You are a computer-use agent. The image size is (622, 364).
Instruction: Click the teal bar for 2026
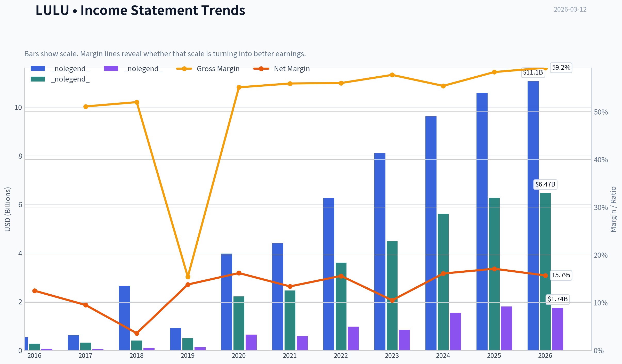(x=545, y=272)
